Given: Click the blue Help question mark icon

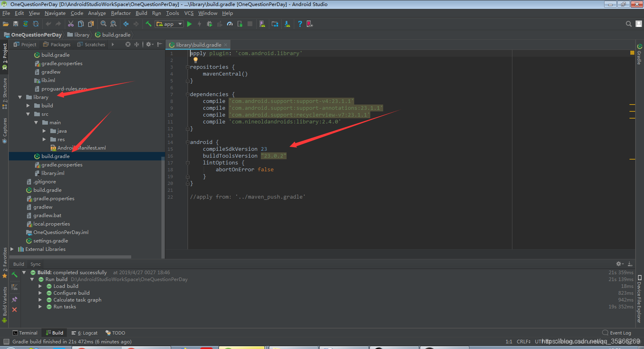Looking at the screenshot, I should coord(300,24).
